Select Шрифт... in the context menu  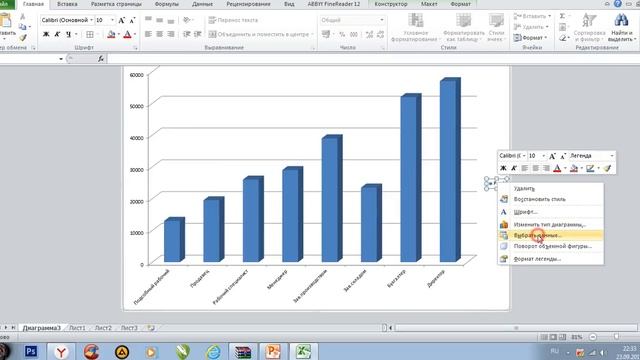(x=550, y=212)
